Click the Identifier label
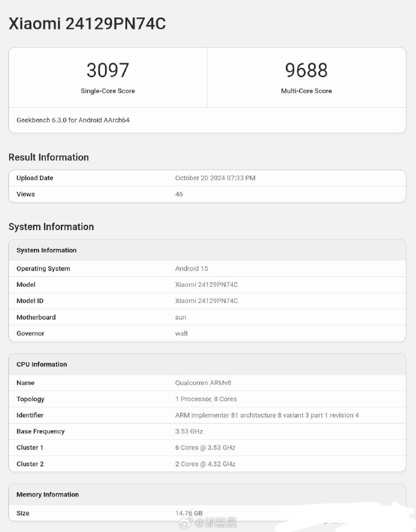The height and width of the screenshot is (532, 416). [30, 415]
